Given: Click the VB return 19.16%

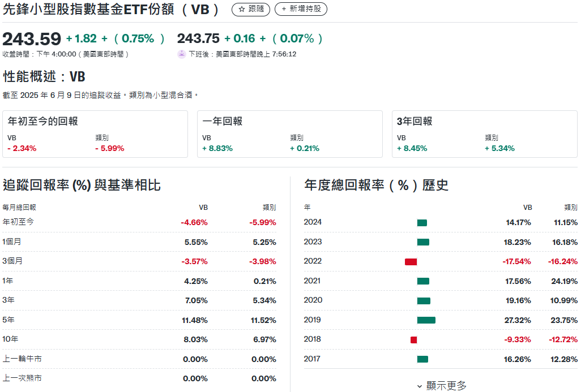Looking at the screenshot, I should [518, 301].
